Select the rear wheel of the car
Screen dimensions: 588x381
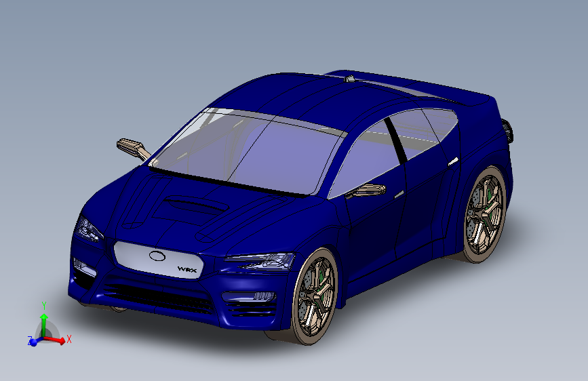(484, 214)
